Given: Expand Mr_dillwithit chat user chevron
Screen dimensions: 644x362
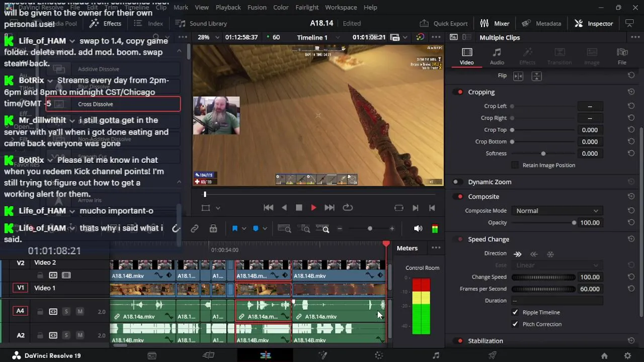Looking at the screenshot, I should pos(72,121).
